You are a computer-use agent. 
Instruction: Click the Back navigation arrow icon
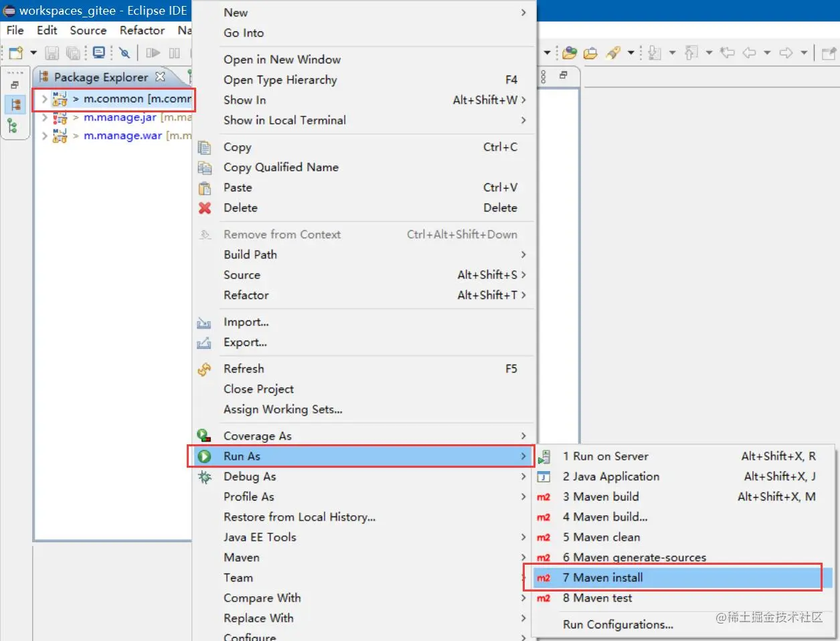click(750, 53)
